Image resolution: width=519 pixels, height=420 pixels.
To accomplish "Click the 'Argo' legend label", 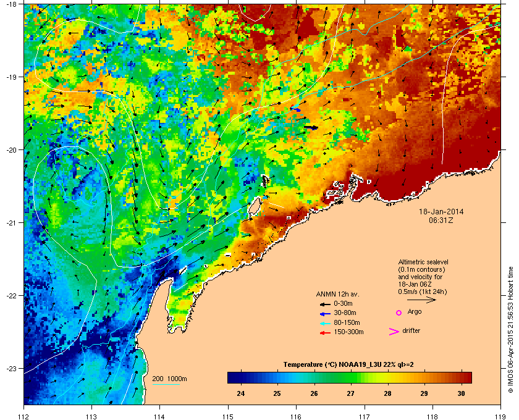I will coord(415,311).
